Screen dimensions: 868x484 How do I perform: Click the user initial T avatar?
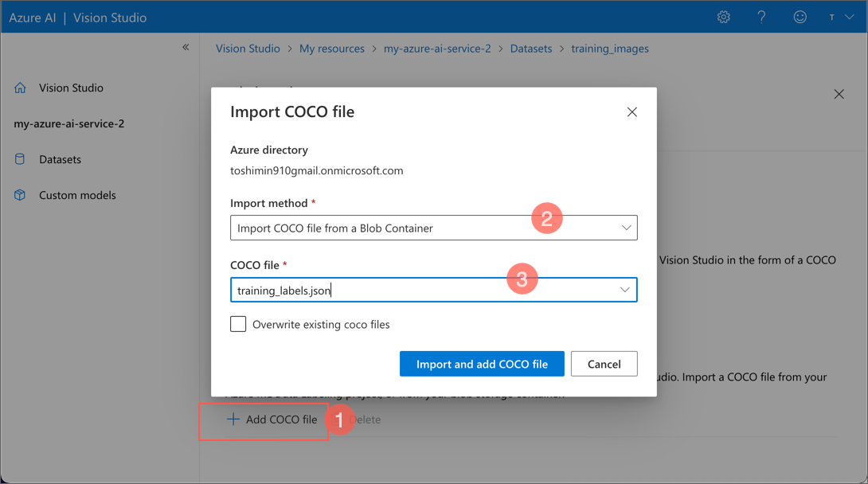(831, 18)
